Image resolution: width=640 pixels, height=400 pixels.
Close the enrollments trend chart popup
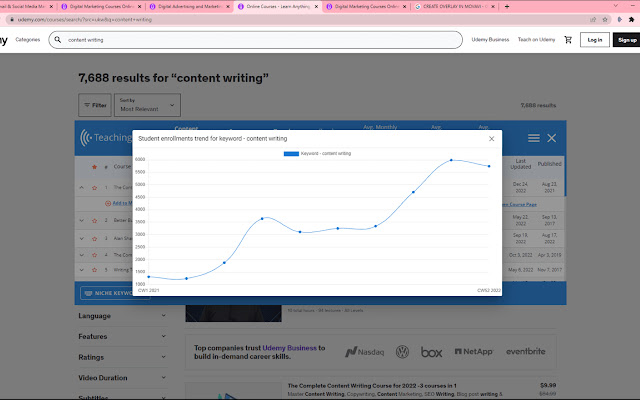(491, 139)
